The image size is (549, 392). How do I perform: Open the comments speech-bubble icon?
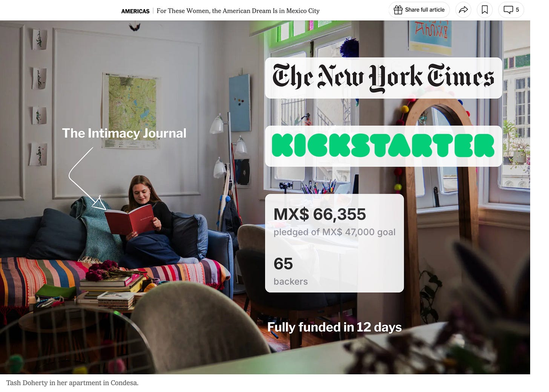(508, 10)
